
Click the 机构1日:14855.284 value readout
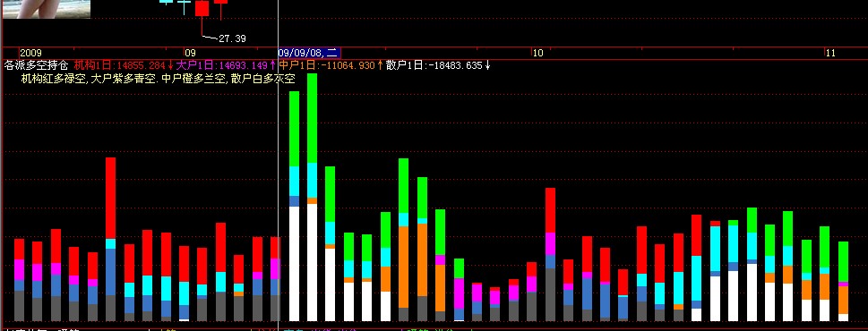point(124,65)
